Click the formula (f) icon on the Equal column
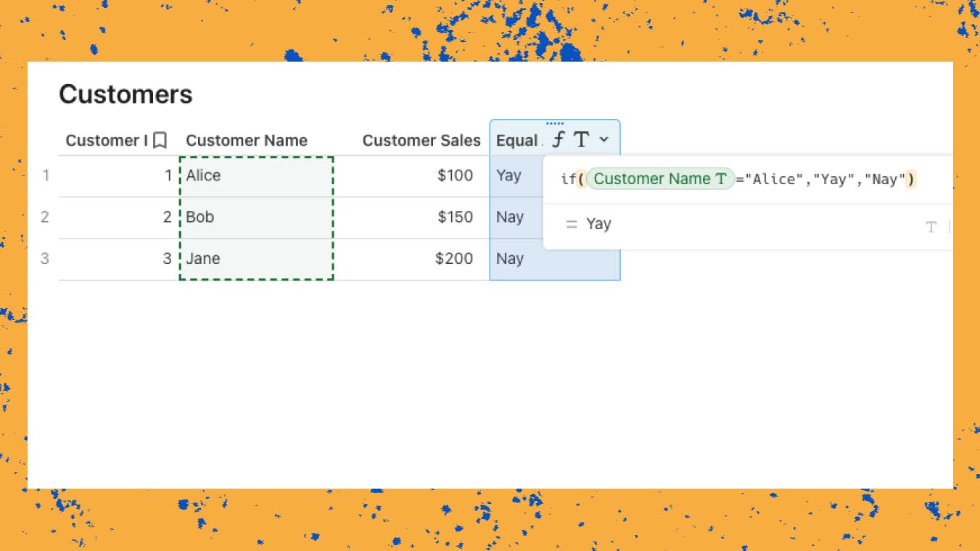 point(558,139)
